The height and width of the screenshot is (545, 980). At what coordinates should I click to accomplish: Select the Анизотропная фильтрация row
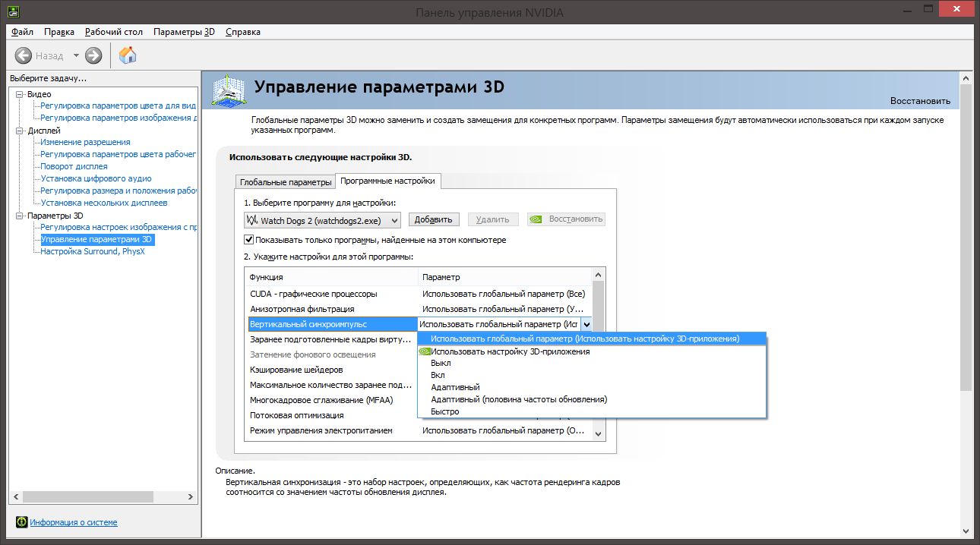[x=418, y=309]
